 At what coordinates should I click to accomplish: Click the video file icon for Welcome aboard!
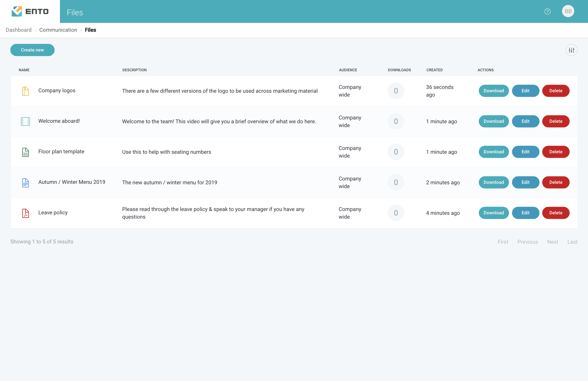(26, 121)
